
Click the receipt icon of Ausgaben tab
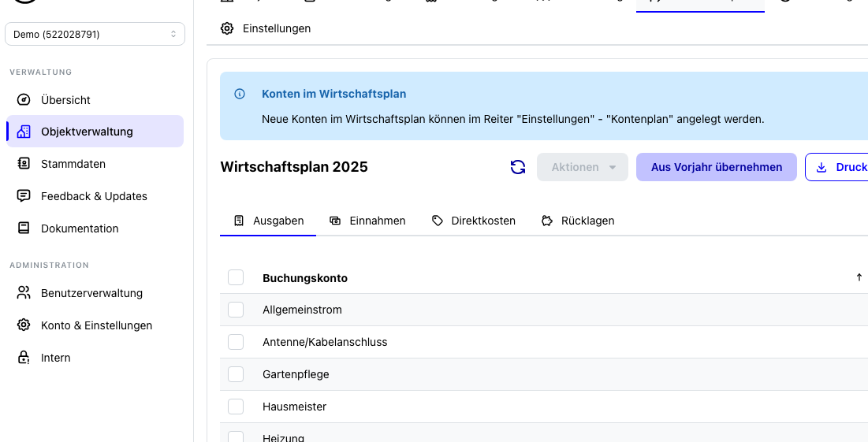click(x=239, y=221)
